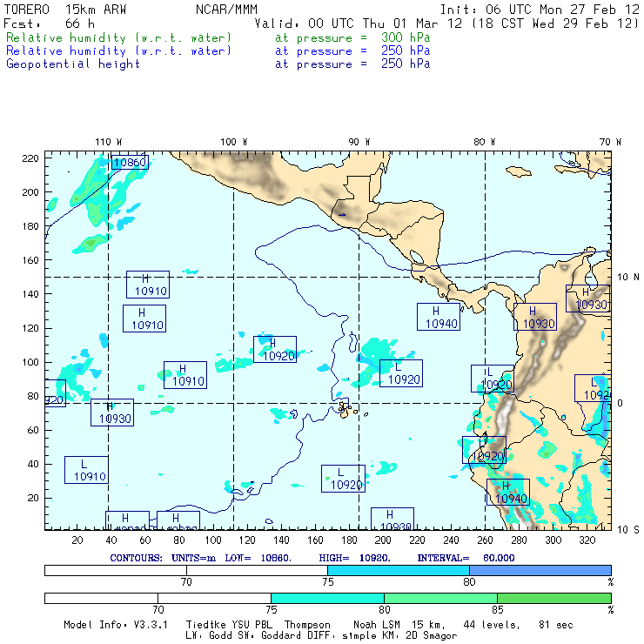This screenshot has width=644, height=644.
Task: Click the '110 W' longitude label
Action: [109, 142]
